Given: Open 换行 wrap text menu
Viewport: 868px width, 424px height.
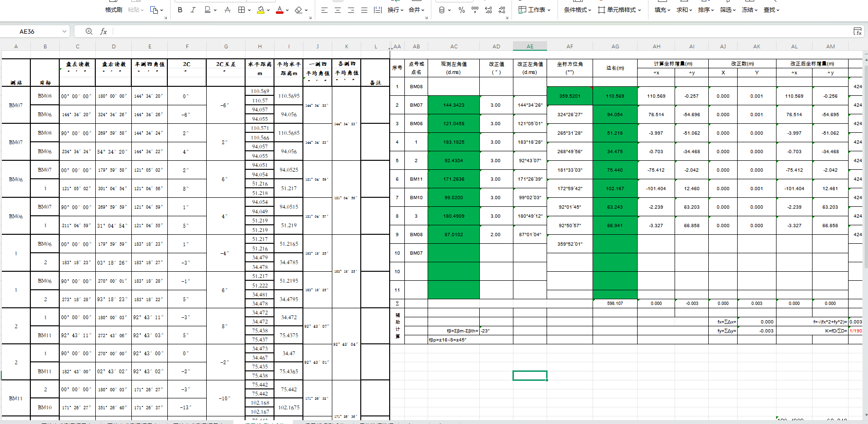Looking at the screenshot, I should point(395,10).
